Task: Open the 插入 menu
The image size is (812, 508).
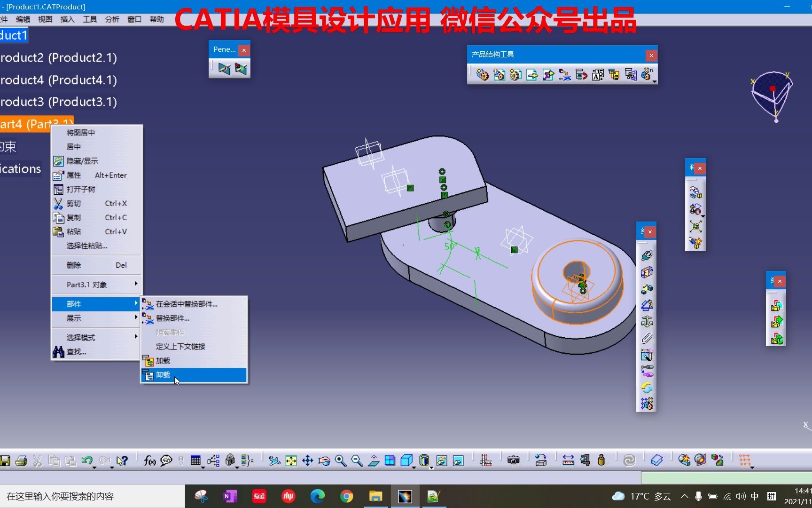Action: pyautogui.click(x=67, y=19)
